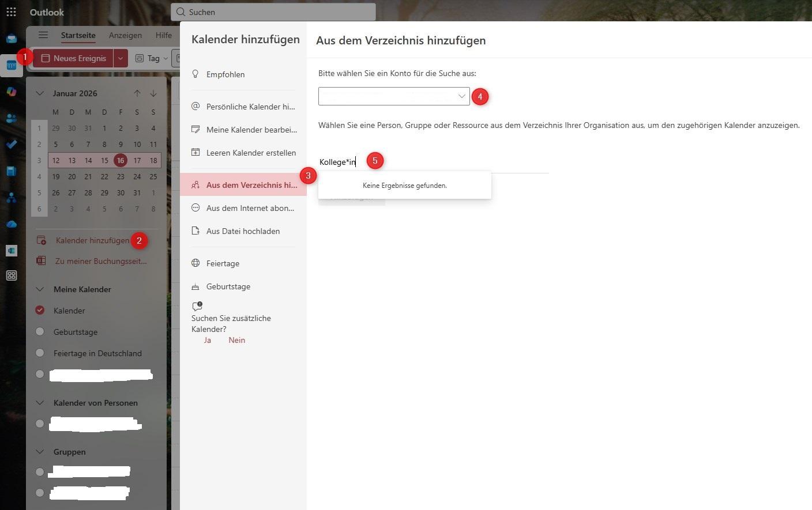This screenshot has width=812, height=510.
Task: Collapse the Gruppen section
Action: coord(39,452)
